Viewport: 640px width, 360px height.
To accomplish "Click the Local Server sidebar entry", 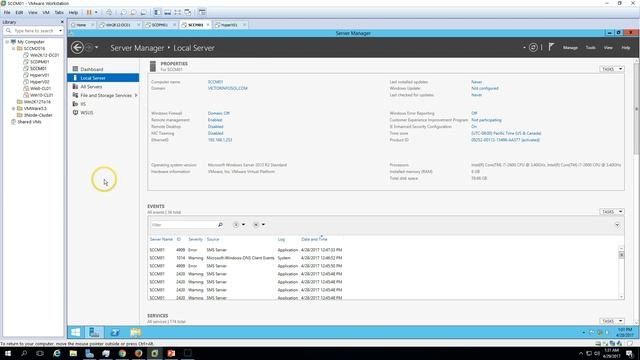I will point(103,78).
